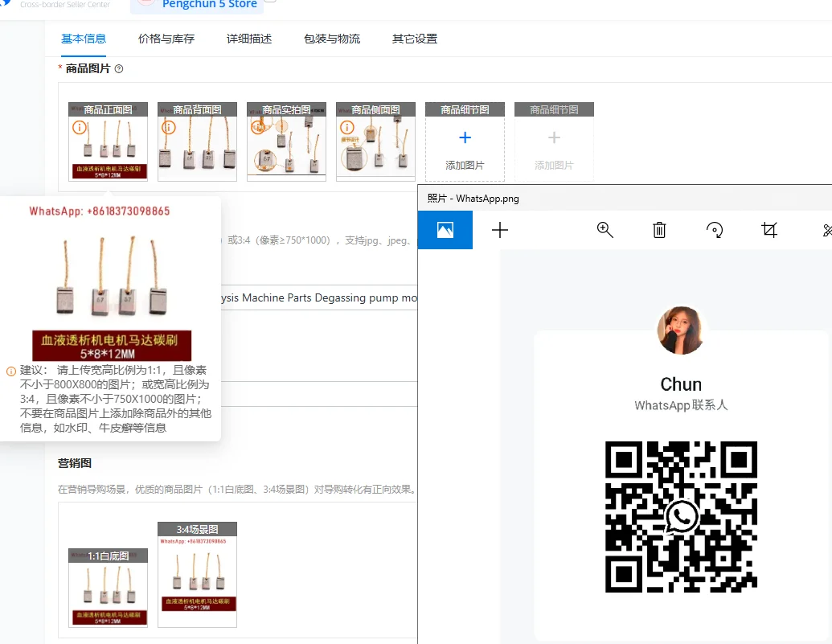Click the help icon beside 商品图片
The height and width of the screenshot is (644, 832).
(119, 68)
